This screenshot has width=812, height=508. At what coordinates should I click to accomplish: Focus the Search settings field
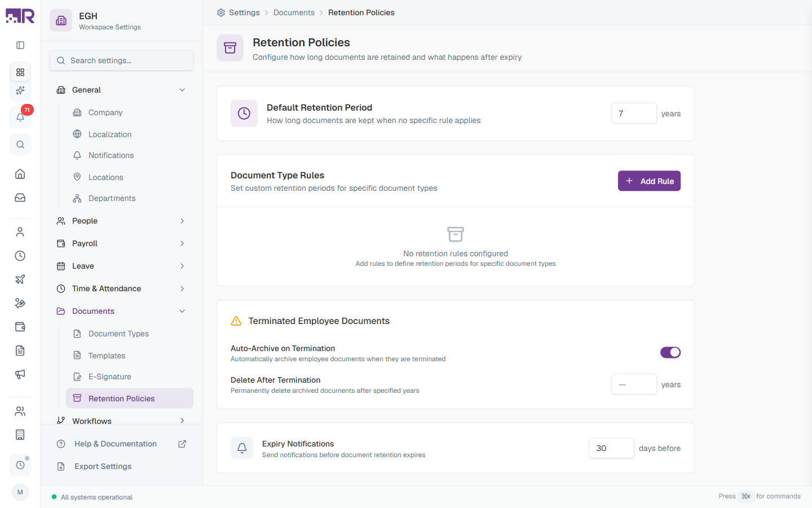pos(121,60)
